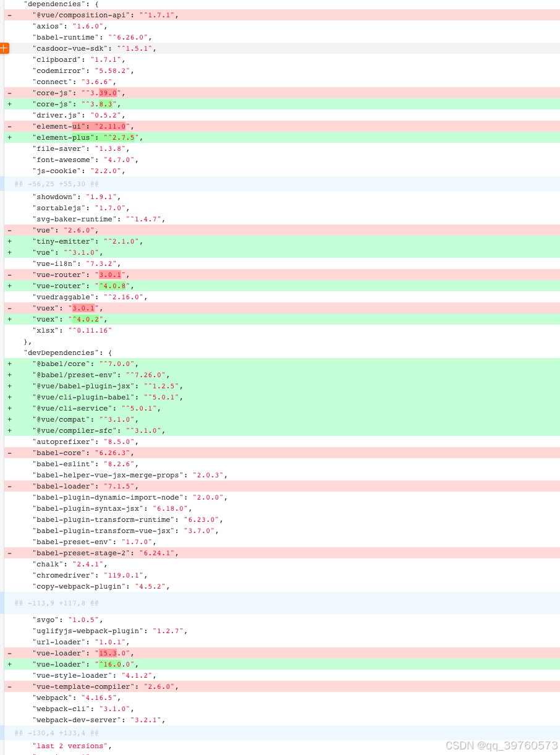The height and width of the screenshot is (755, 560).
Task: Click the minus marker on the removed core-js line
Action: click(x=9, y=93)
